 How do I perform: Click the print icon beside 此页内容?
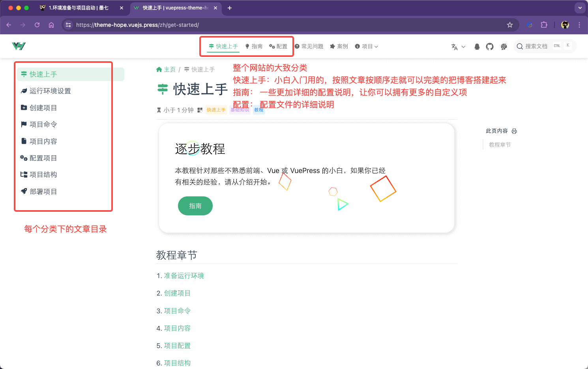point(514,131)
